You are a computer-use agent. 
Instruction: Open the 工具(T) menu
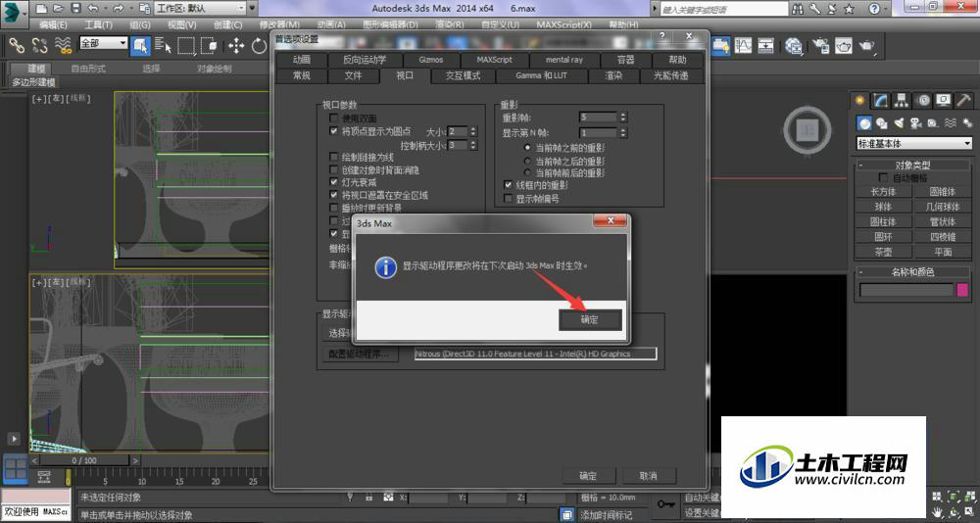pyautogui.click(x=98, y=25)
